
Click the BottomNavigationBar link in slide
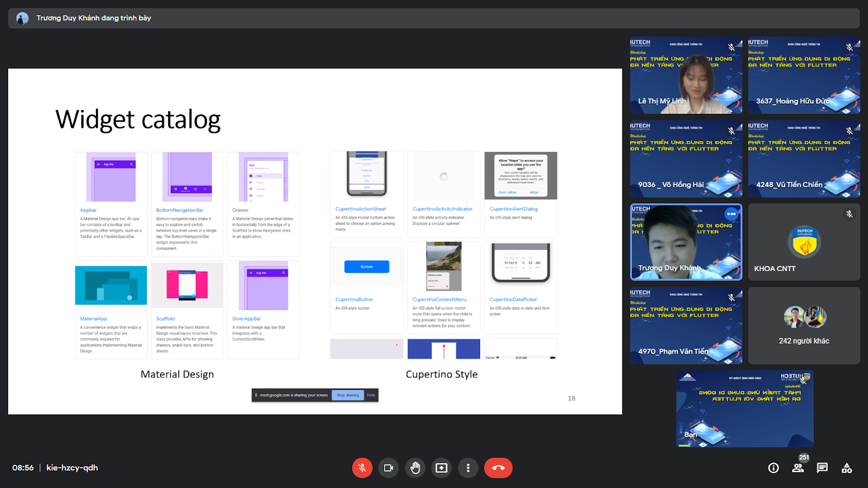[x=180, y=210]
